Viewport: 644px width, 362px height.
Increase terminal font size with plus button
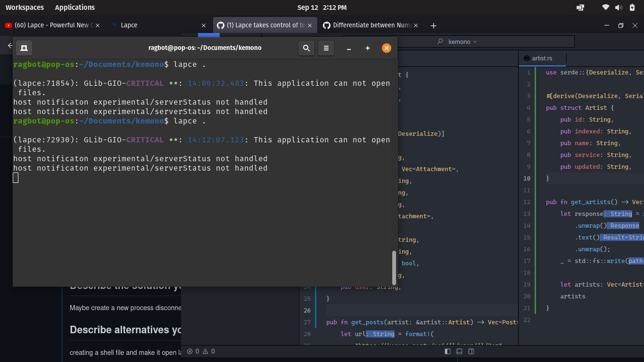[x=367, y=48]
